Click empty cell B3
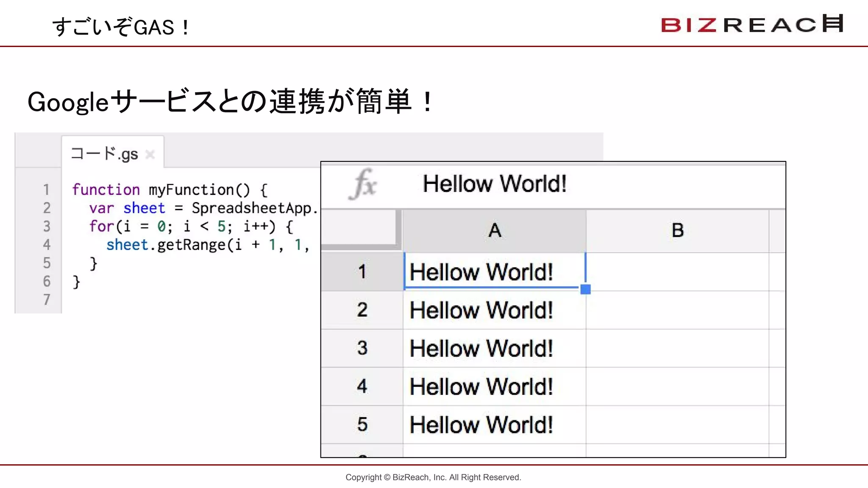This screenshot has height=488, width=868. point(677,348)
